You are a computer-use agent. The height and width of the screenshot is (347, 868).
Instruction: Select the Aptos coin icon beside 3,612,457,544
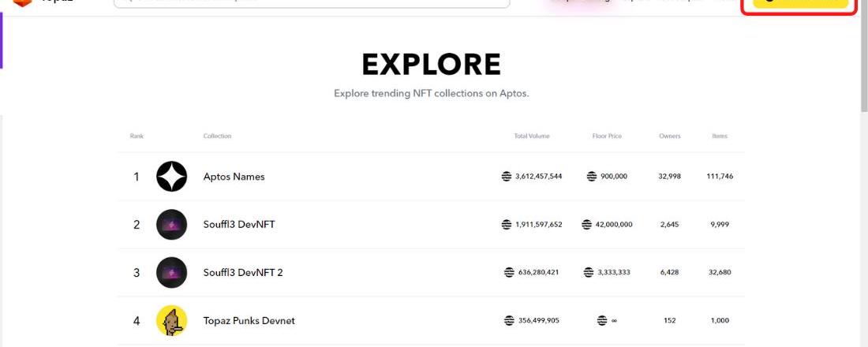click(x=507, y=177)
